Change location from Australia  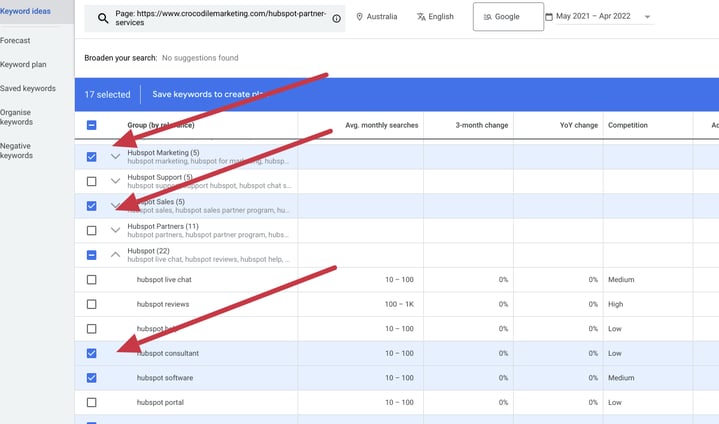[x=376, y=17]
